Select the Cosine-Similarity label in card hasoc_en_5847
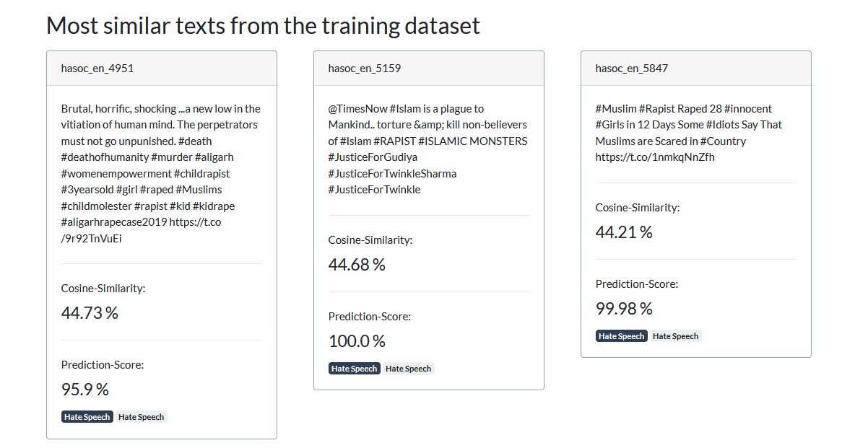 [x=637, y=207]
